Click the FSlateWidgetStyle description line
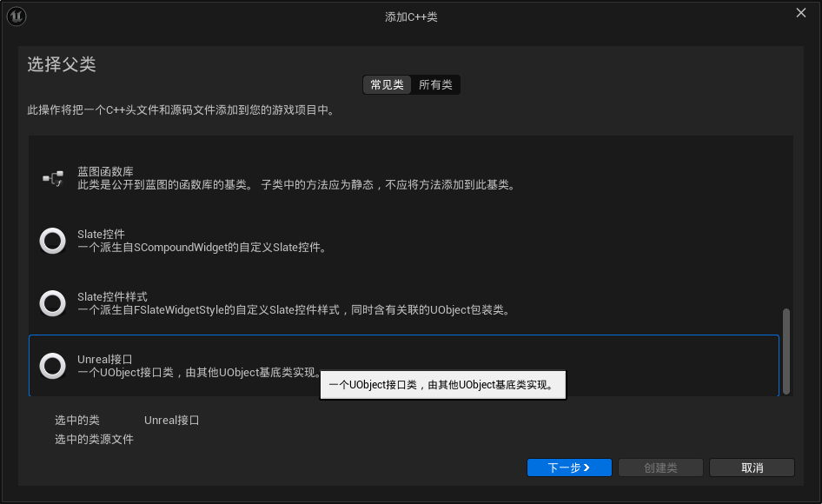 coord(295,310)
